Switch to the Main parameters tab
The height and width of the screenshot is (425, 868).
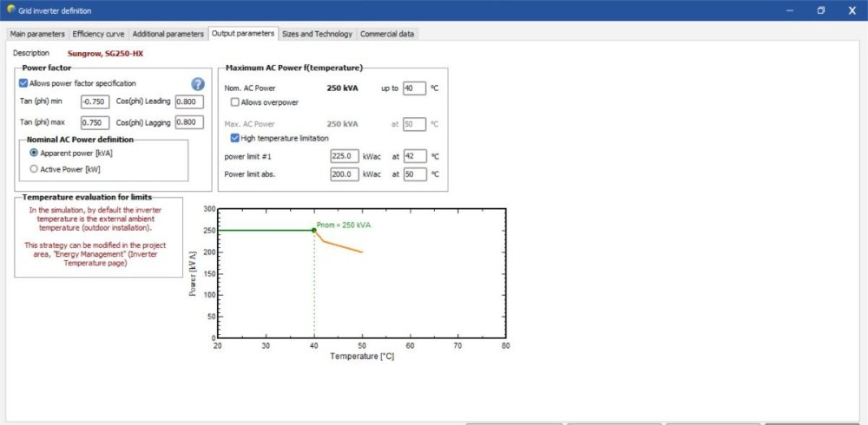[37, 34]
